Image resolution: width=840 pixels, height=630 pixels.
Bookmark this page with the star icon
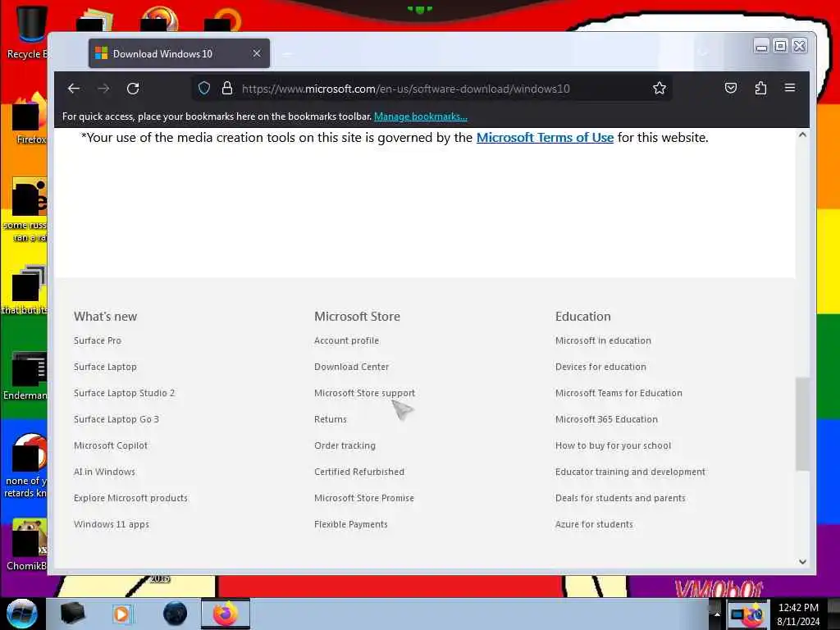click(660, 89)
